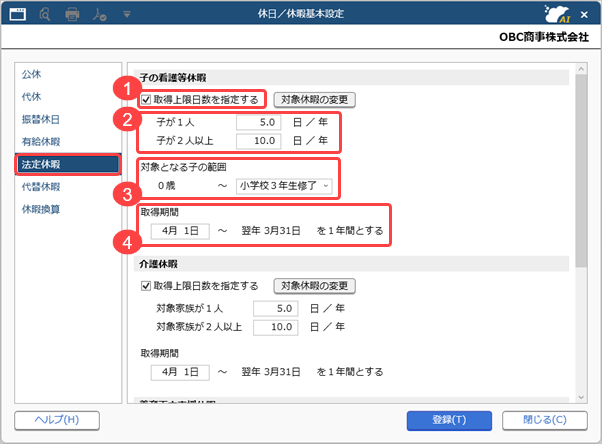Image resolution: width=602 pixels, height=444 pixels.
Task: Toggle 取得上限日数を指定する under 子の看護等休暇
Action: 146,100
